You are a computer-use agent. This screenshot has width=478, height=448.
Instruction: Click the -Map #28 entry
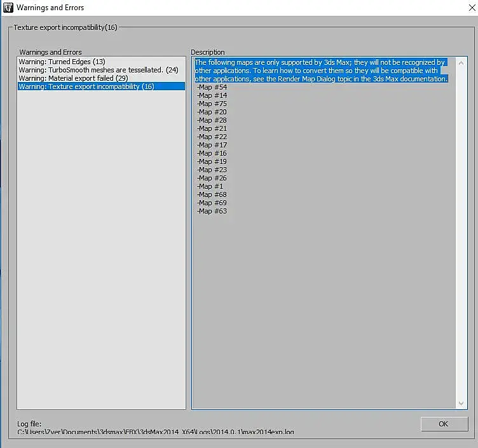[x=212, y=120]
